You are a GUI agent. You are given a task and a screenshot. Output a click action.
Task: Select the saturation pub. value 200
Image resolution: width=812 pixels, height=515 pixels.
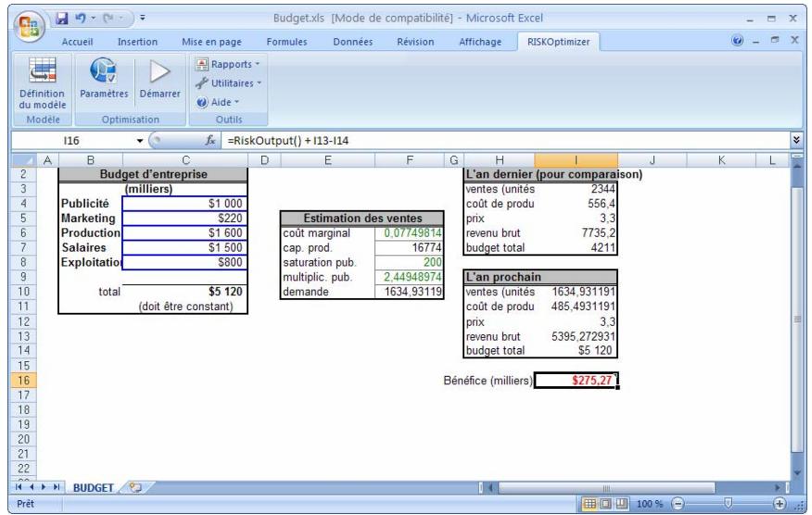[x=409, y=262]
